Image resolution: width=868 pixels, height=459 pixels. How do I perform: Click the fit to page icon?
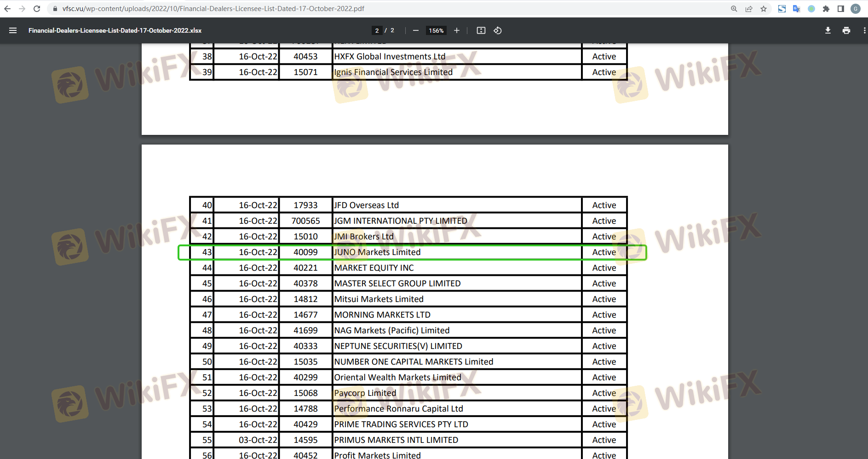(x=481, y=30)
